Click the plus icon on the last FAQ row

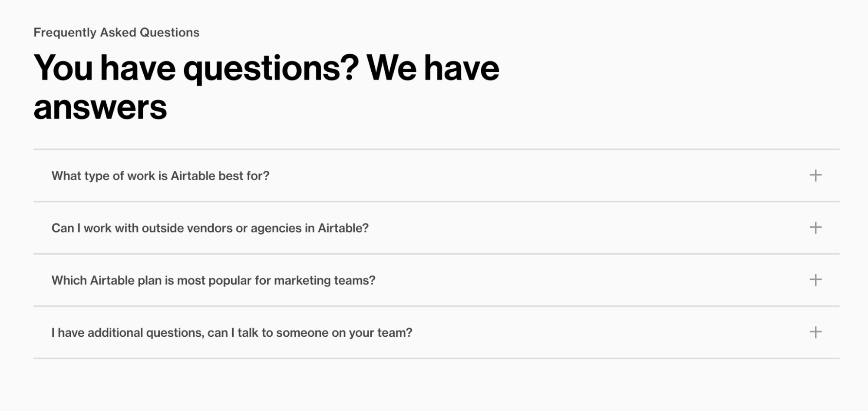(x=816, y=333)
